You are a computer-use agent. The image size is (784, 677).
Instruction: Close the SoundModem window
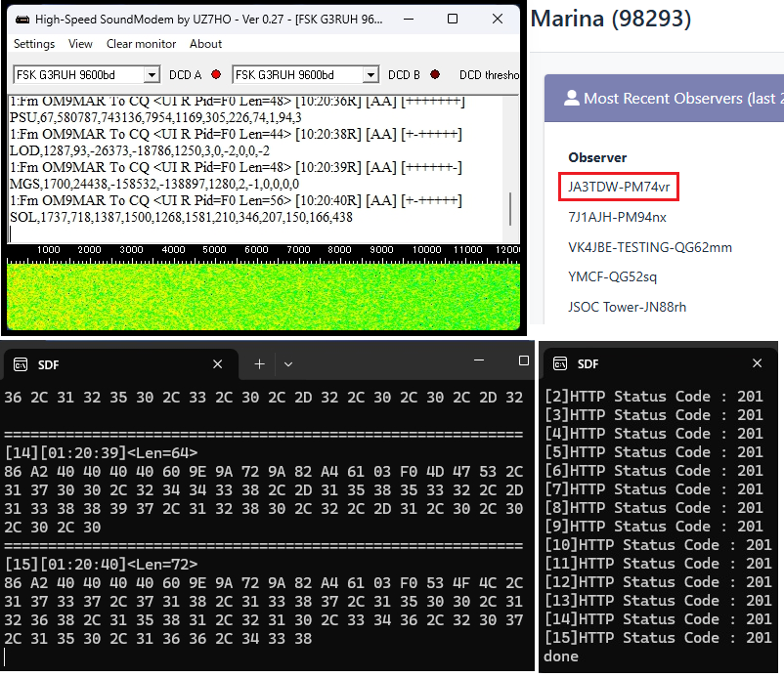pos(497,19)
